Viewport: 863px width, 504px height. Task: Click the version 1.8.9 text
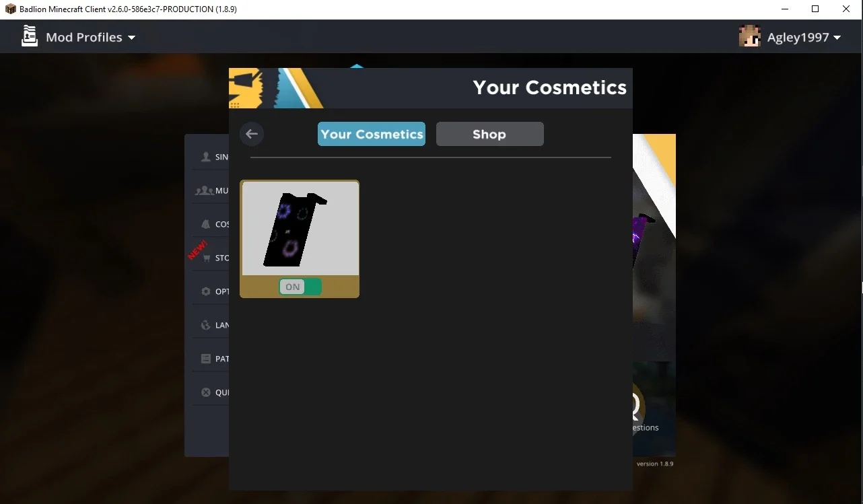pyautogui.click(x=655, y=464)
